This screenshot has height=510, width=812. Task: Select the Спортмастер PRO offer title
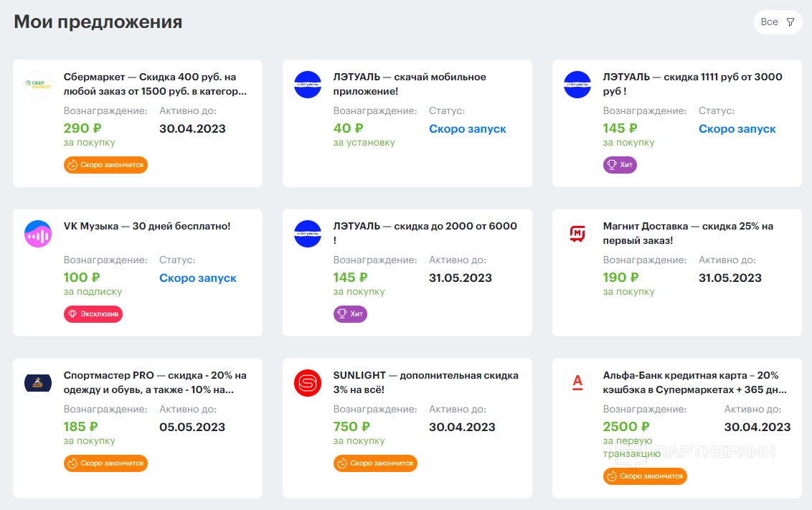155,382
